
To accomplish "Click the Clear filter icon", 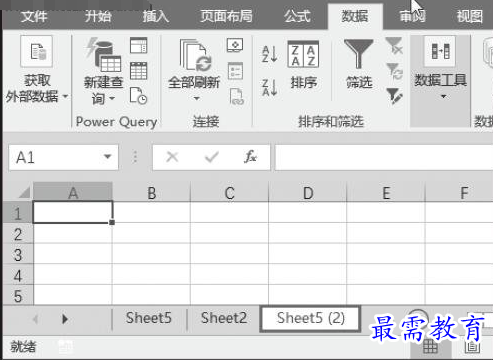I will [x=394, y=45].
